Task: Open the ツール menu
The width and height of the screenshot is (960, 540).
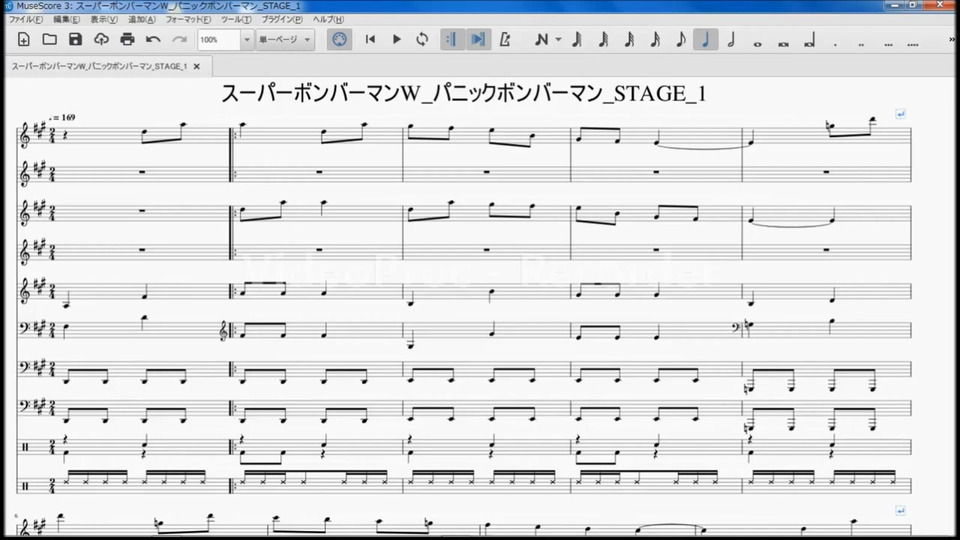Action: click(236, 20)
